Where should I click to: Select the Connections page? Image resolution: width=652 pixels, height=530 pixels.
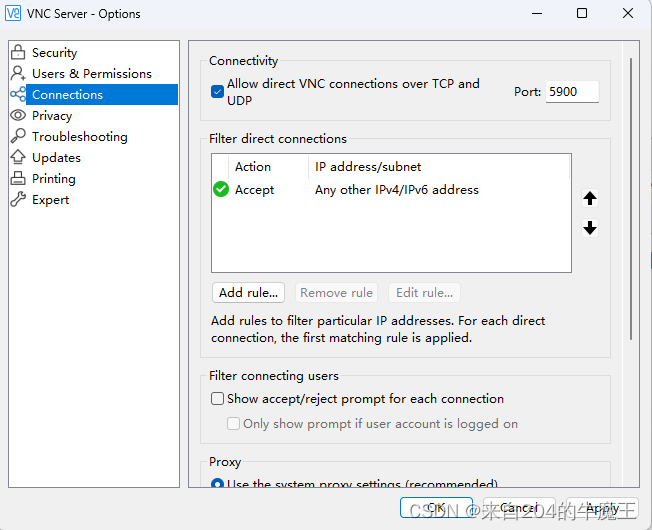click(x=102, y=94)
